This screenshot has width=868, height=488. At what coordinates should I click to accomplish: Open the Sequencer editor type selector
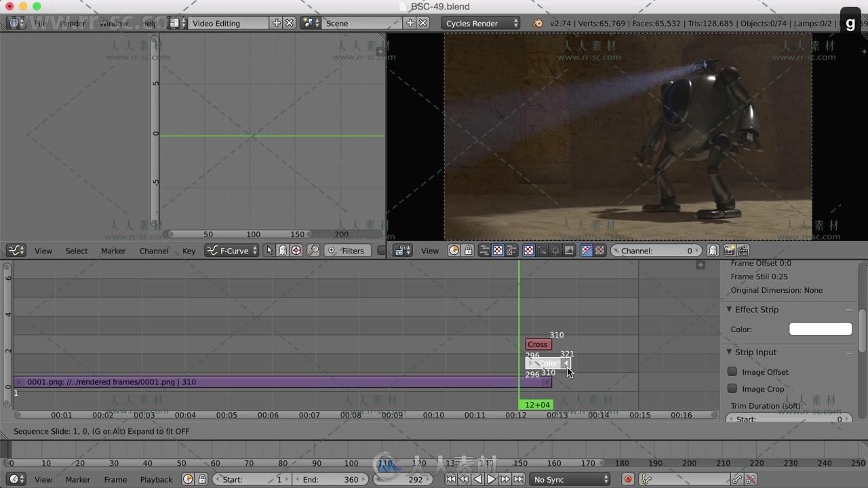[x=403, y=251]
